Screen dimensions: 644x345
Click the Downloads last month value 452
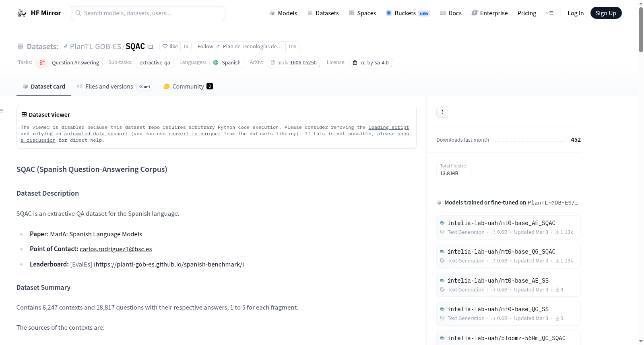576,140
